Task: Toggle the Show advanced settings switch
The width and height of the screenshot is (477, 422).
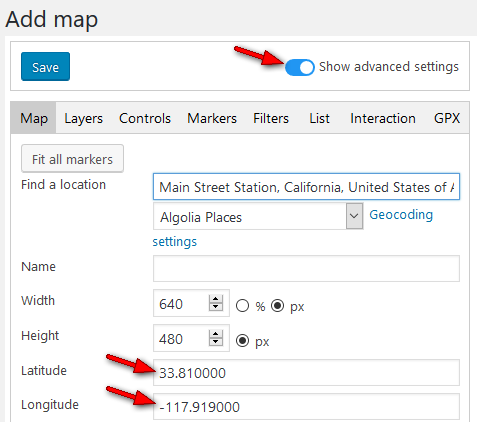Action: (x=299, y=67)
